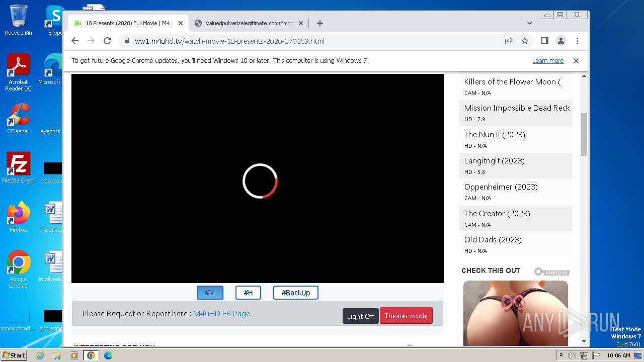Open a new tab with the plus button
644x362 pixels.
click(x=319, y=23)
